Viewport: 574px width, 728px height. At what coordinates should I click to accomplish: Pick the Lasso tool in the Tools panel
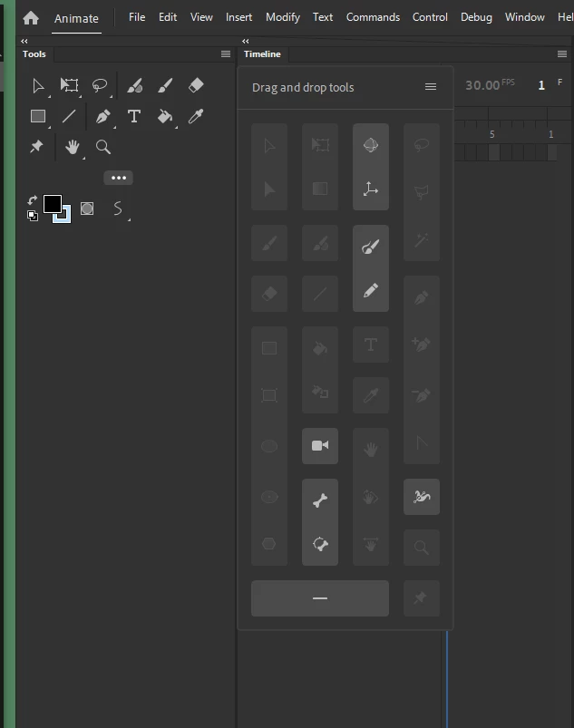(x=100, y=85)
